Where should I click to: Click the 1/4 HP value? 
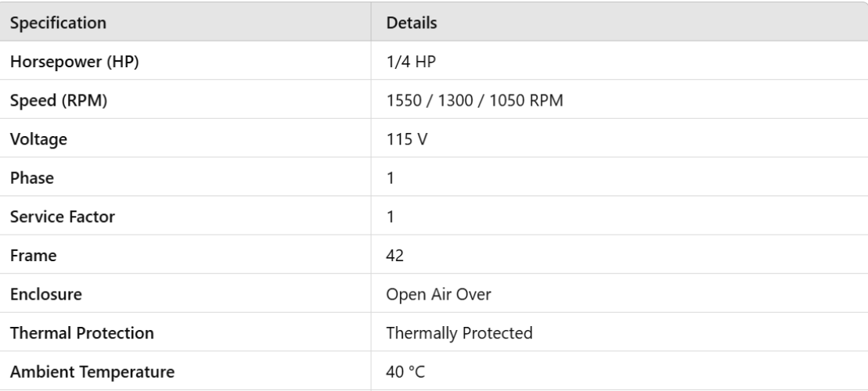407,61
